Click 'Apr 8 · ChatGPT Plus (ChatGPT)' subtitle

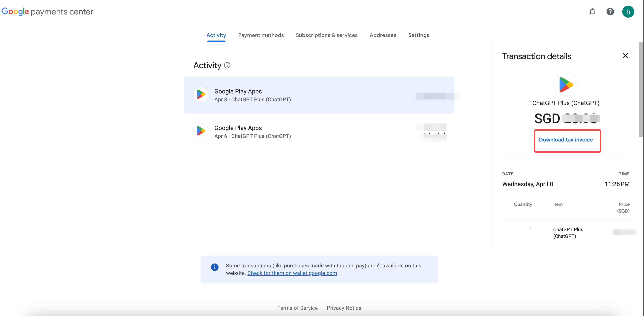pyautogui.click(x=252, y=100)
